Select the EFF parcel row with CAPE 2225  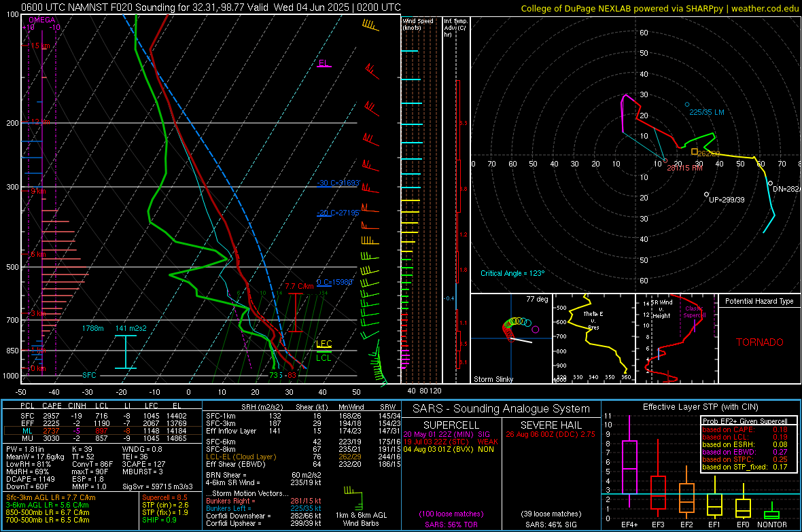point(103,423)
